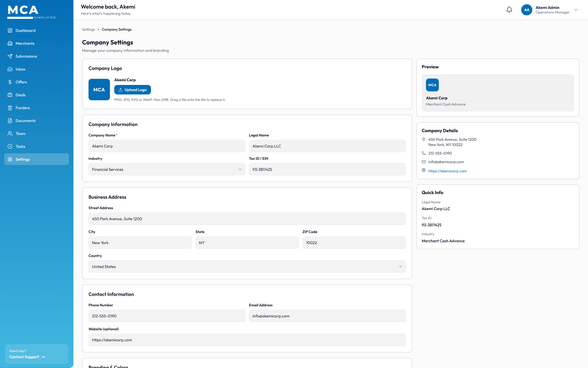This screenshot has width=588, height=368.
Task: Click the Settings gear icon
Action: pyautogui.click(x=10, y=159)
